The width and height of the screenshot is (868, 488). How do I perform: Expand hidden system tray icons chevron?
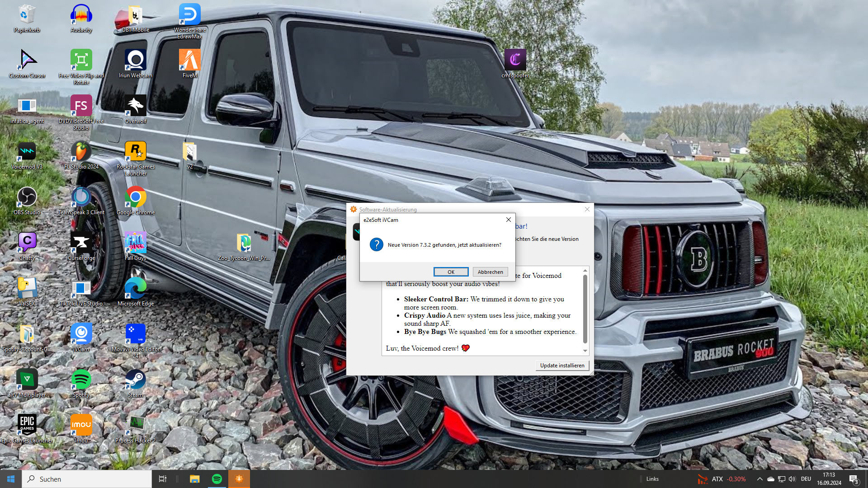click(x=759, y=479)
